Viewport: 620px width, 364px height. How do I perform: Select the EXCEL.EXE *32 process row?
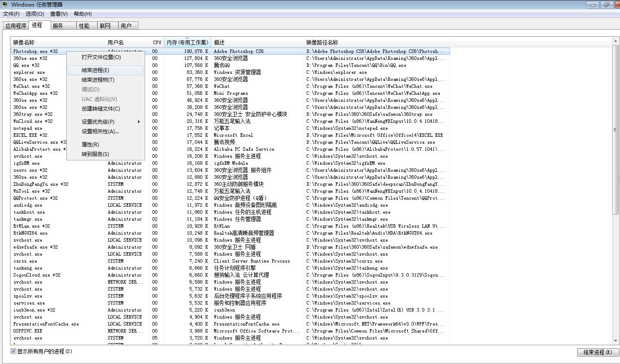(230, 135)
